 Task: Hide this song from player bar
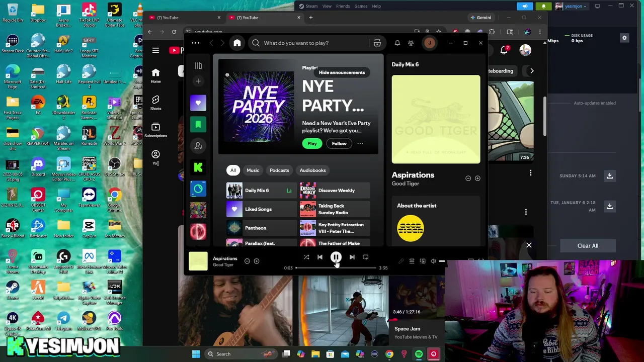click(x=247, y=261)
